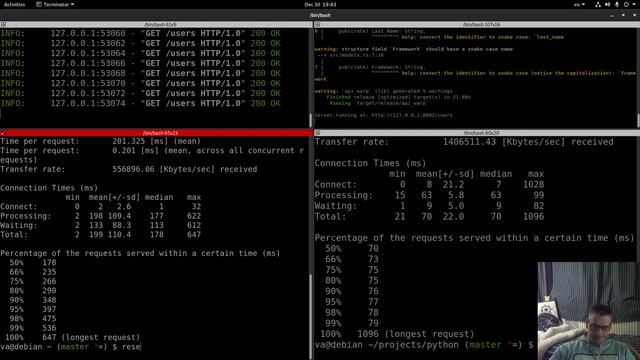Image resolution: width=640 pixels, height=360 pixels.
Task: Open the Activities overview
Action: tap(14, 4)
